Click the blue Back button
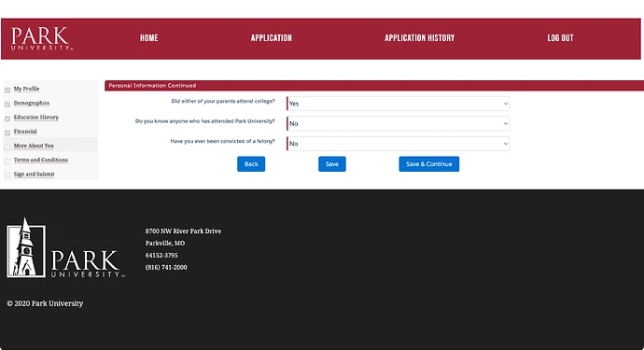Image resolution: width=644 pixels, height=350 pixels. click(x=251, y=164)
